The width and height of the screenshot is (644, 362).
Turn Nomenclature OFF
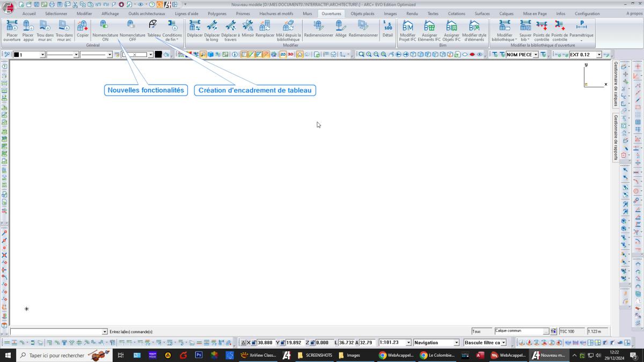[132, 30]
